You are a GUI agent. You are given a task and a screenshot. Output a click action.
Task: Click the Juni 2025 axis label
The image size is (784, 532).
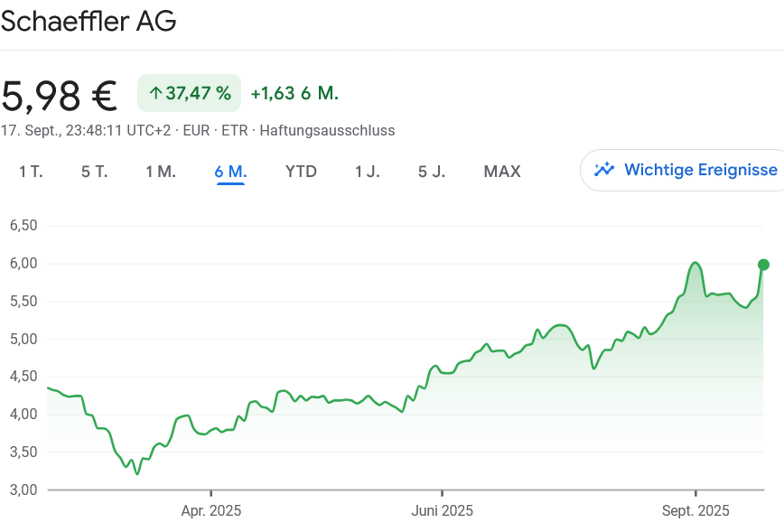click(442, 511)
